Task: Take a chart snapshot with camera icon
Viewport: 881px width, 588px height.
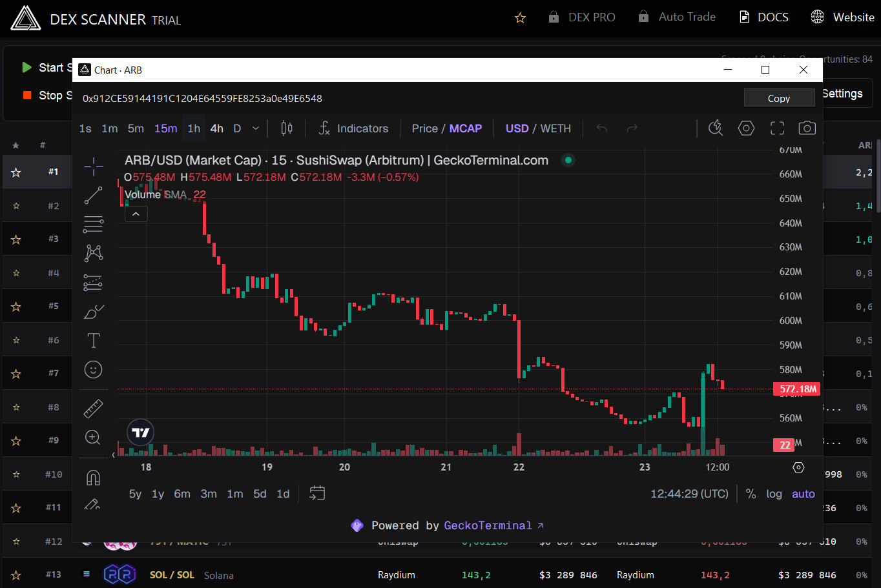Action: tap(807, 128)
